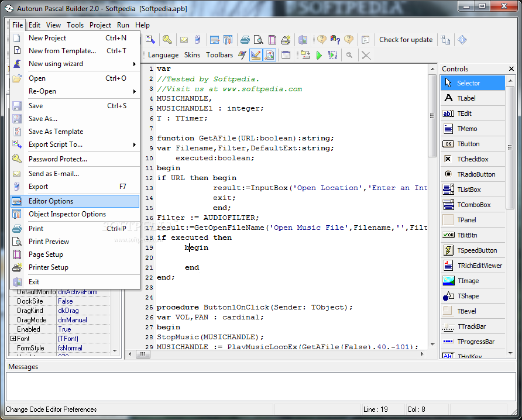Image resolution: width=522 pixels, height=420 pixels.
Task: Click the gray X stop toolbar icon
Action: (x=366, y=55)
